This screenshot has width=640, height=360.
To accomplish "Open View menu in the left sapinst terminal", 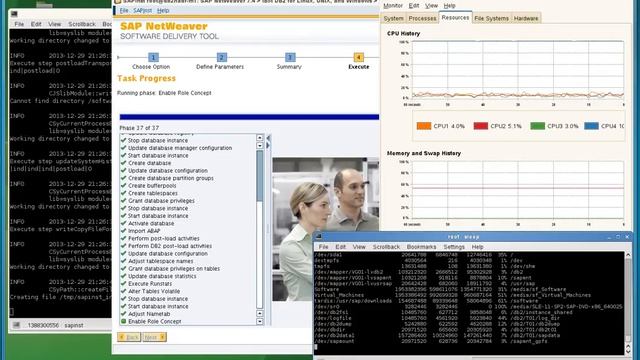I will (54, 24).
